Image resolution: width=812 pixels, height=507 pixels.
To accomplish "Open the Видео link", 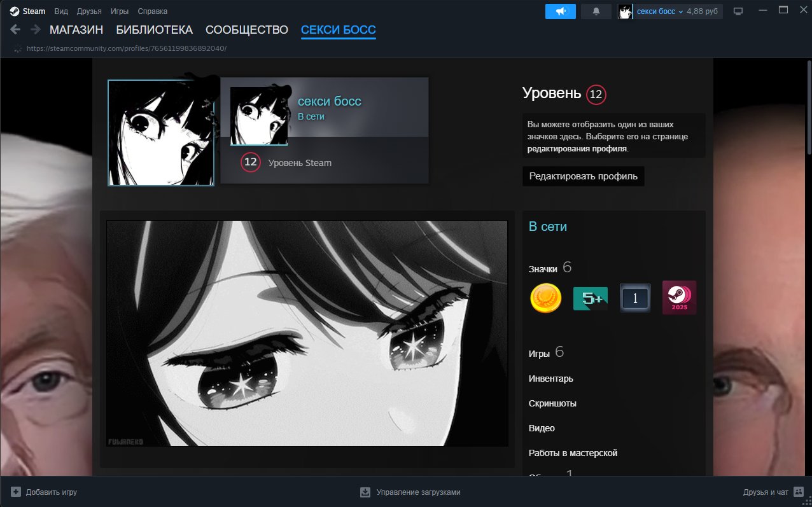I will (542, 428).
